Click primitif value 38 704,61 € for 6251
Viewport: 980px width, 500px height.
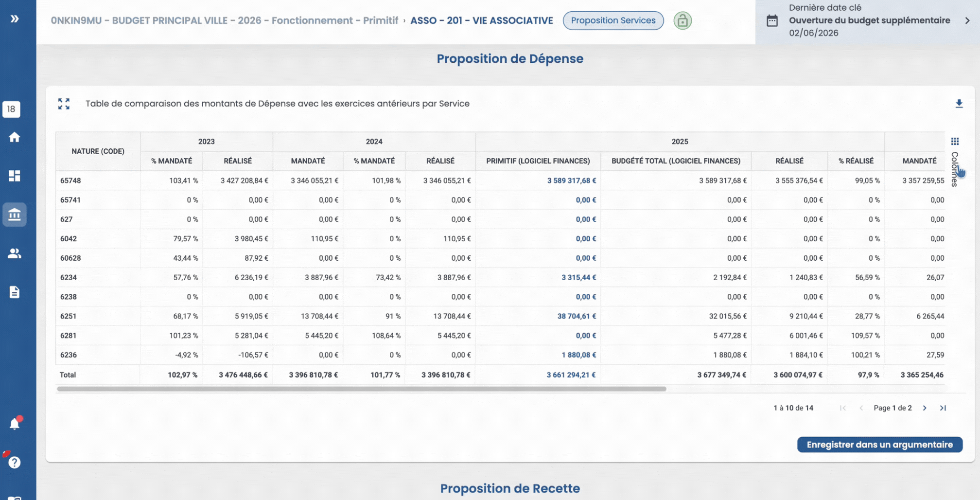pos(577,316)
